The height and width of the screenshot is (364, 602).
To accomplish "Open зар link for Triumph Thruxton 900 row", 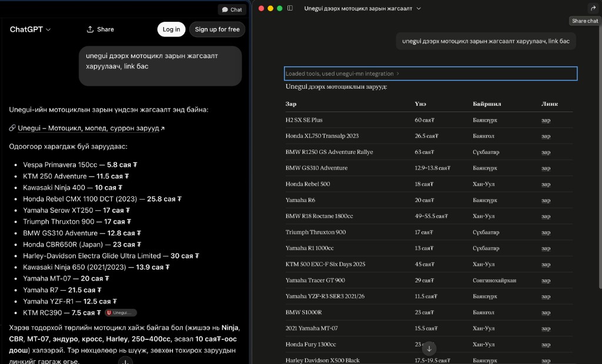I will (x=546, y=232).
